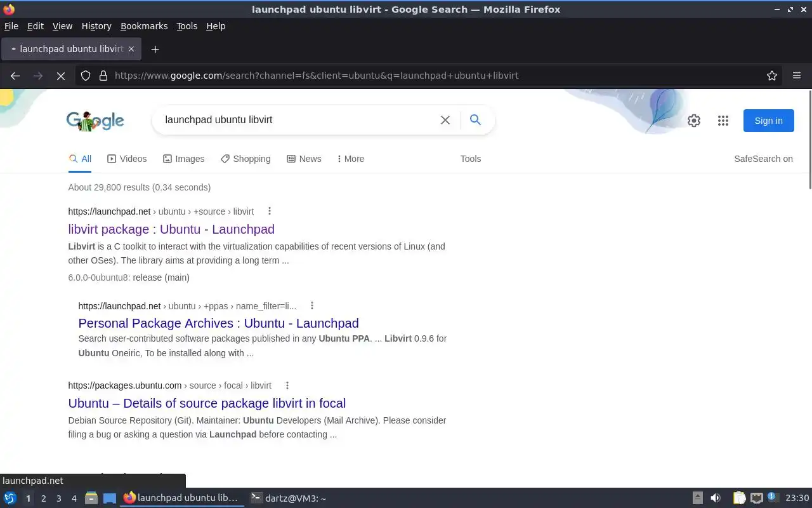Screen dimensions: 812x508
Task: Bookmark this page with the star icon
Action: point(772,76)
